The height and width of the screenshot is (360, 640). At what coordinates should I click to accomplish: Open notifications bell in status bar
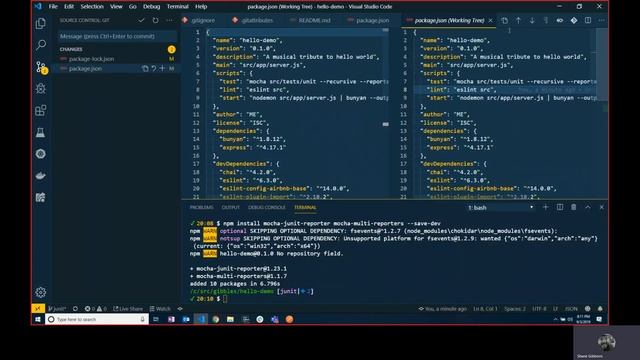[x=600, y=309]
